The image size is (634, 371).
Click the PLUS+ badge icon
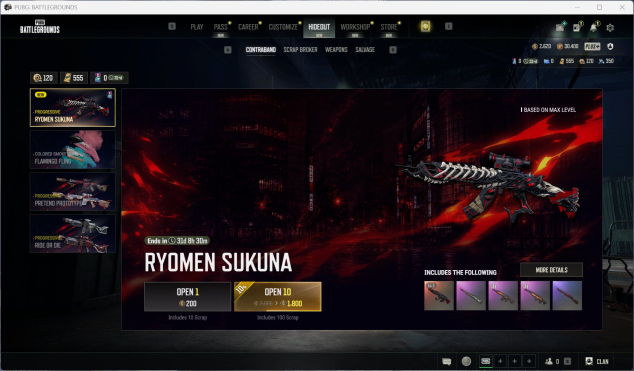[592, 46]
